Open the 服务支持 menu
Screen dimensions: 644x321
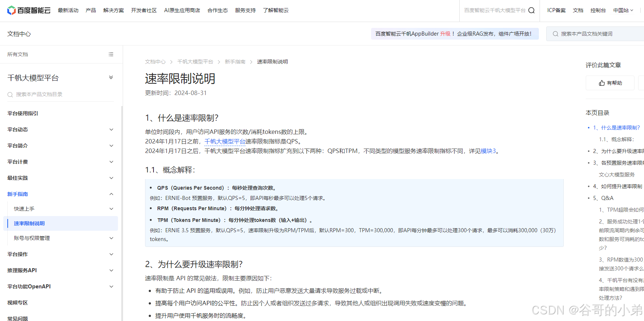[245, 10]
